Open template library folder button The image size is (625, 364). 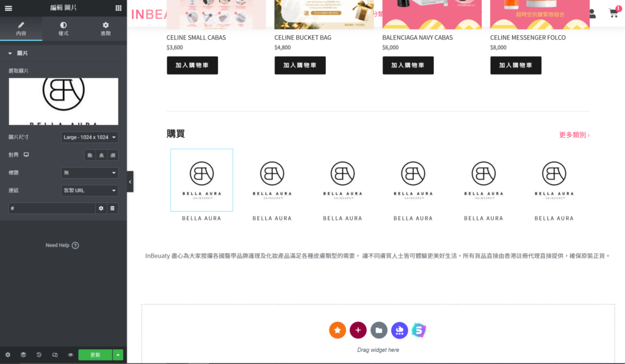click(378, 330)
